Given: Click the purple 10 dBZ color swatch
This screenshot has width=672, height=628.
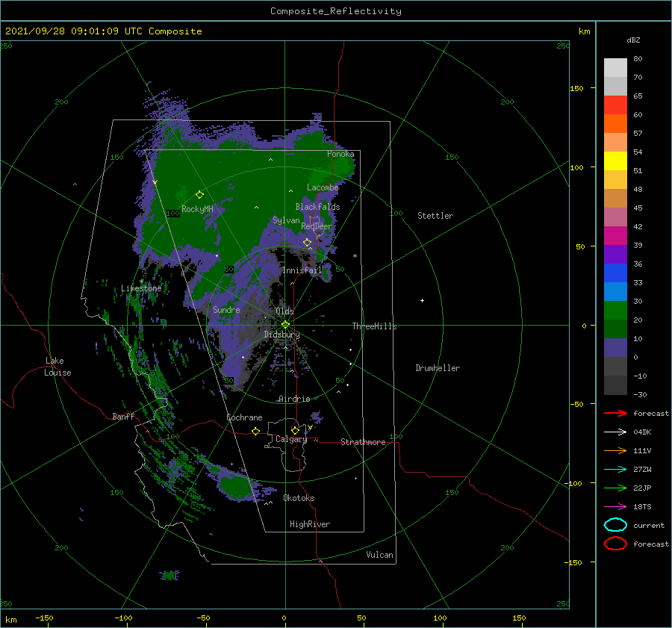Looking at the screenshot, I should pos(615,347).
